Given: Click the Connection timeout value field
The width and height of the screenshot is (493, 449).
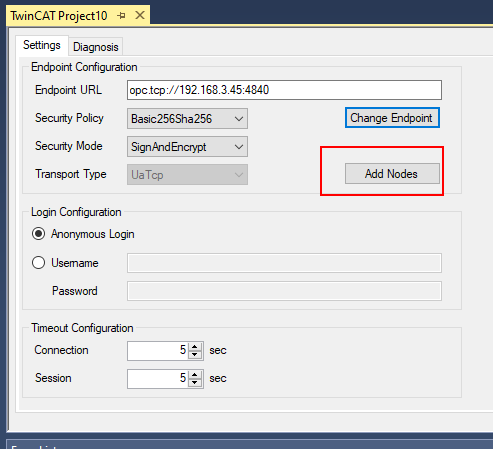Looking at the screenshot, I should pyautogui.click(x=158, y=351).
